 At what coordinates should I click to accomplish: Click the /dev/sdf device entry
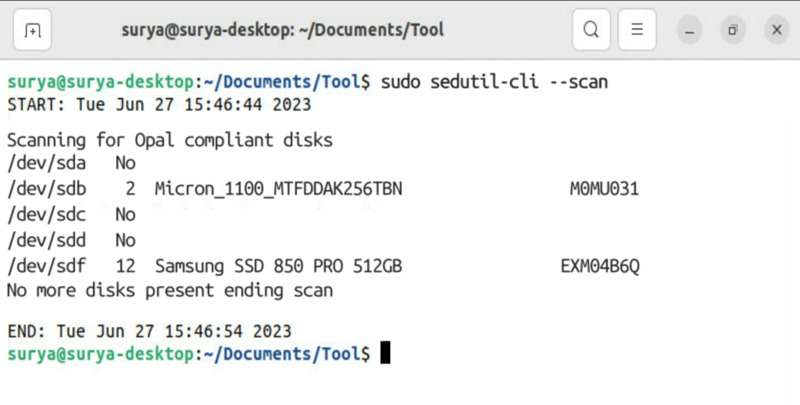pyautogui.click(x=46, y=266)
